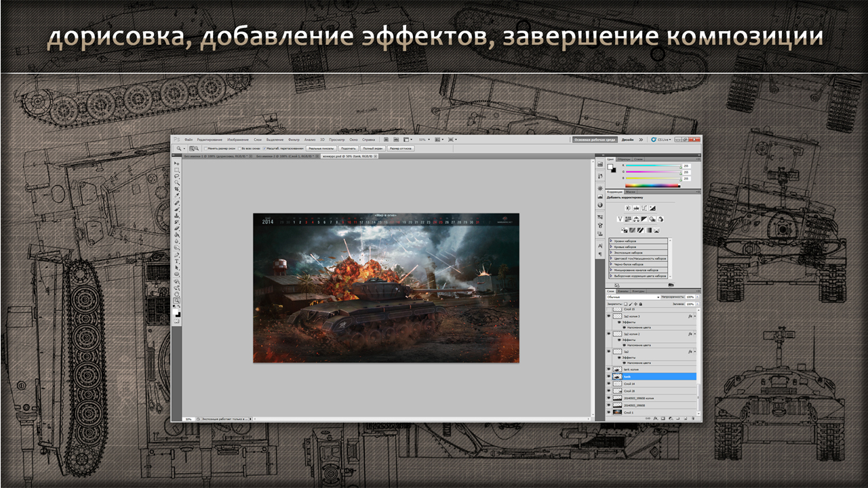Hide the 'tank копия' layer eye icon
Viewport: 868px width, 488px height.
tap(609, 369)
